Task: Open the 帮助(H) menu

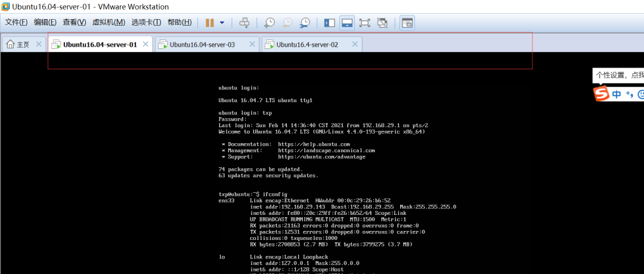Action: 179,23
